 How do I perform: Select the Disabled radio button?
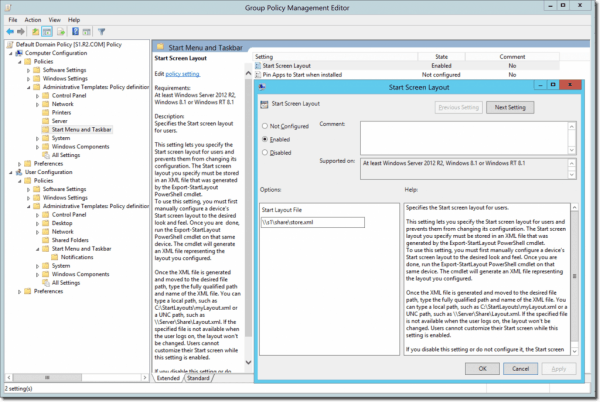(x=264, y=154)
